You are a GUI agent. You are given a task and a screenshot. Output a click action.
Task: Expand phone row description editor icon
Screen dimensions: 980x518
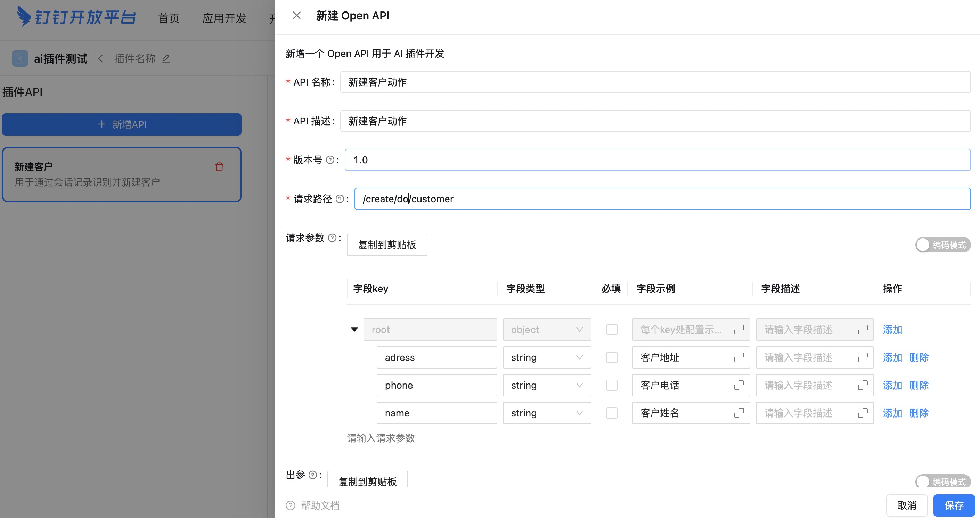863,385
